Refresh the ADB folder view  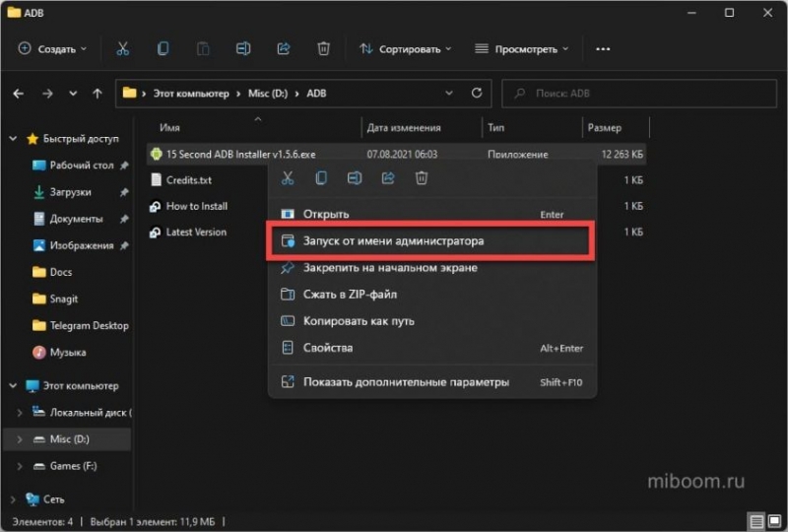click(477, 93)
